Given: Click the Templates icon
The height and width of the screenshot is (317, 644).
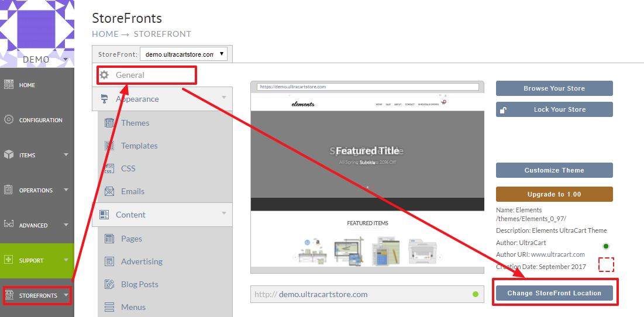Looking at the screenshot, I should (109, 146).
